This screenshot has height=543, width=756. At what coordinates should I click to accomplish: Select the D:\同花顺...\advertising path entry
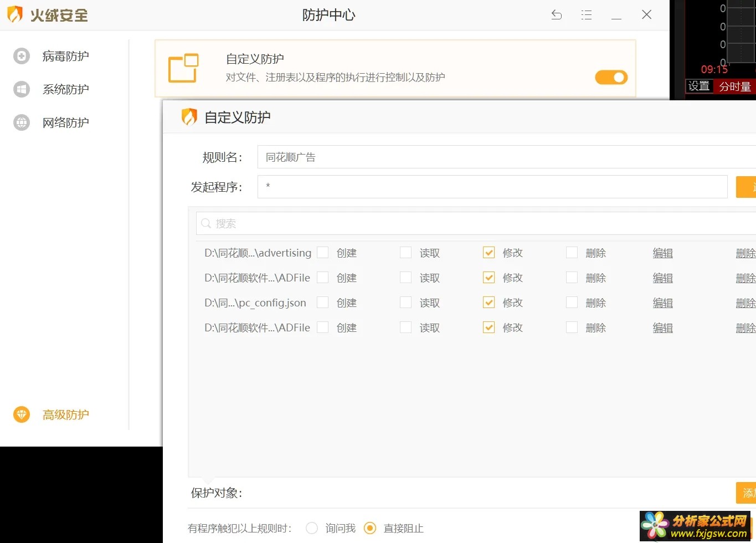pyautogui.click(x=258, y=253)
